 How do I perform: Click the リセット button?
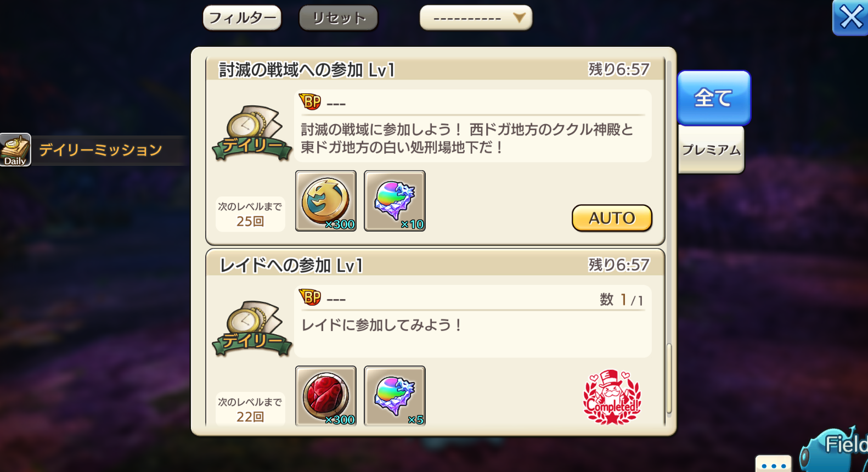339,18
